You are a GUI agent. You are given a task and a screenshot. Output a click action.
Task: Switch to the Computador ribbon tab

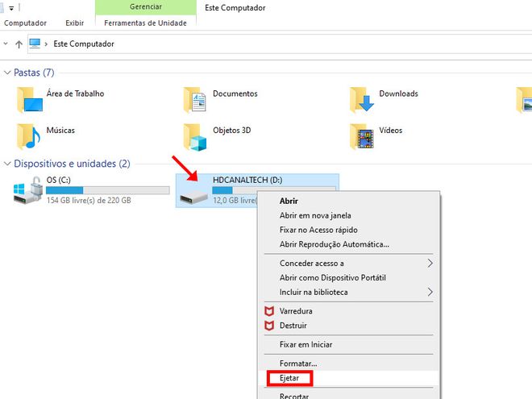point(25,23)
